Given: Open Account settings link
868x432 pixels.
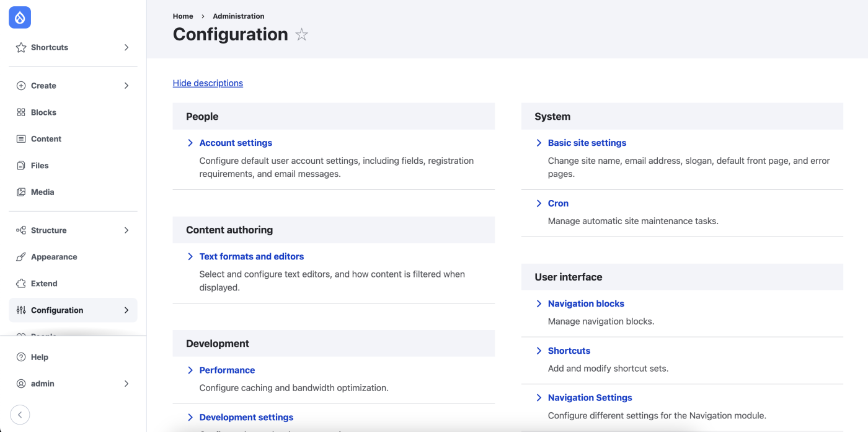Looking at the screenshot, I should point(236,143).
